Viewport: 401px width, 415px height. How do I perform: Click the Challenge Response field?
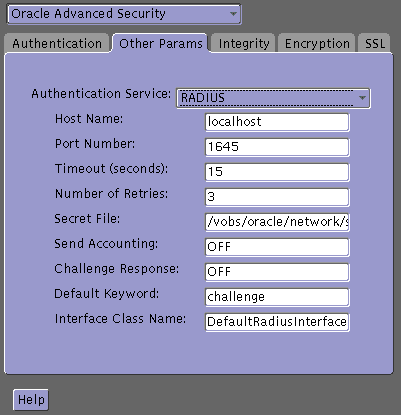pyautogui.click(x=277, y=272)
